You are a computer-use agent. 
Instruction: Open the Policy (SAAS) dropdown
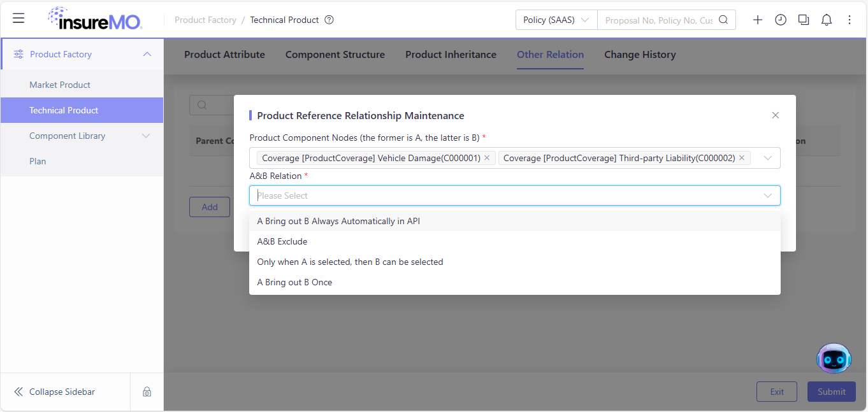tap(556, 20)
